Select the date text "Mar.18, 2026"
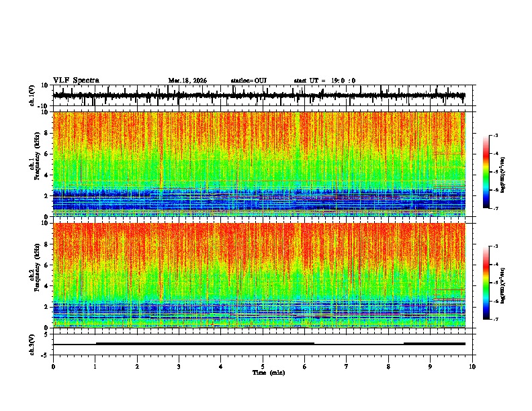The width and height of the screenshot is (532, 411). (187, 81)
